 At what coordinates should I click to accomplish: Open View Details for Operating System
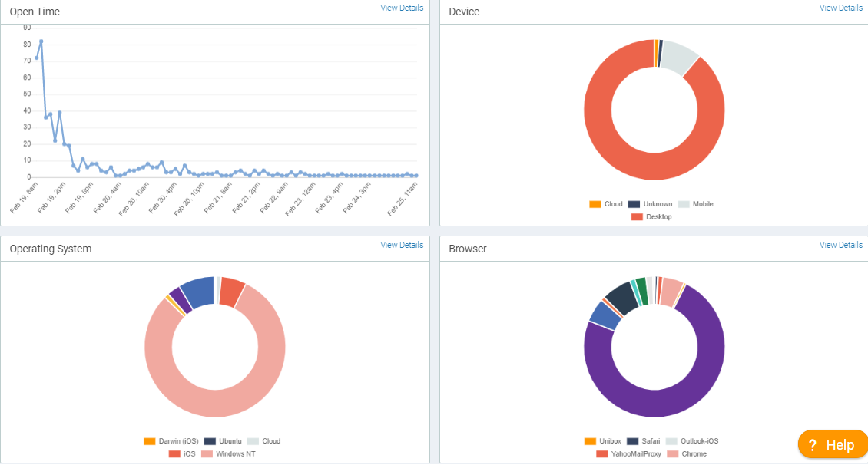[401, 245]
